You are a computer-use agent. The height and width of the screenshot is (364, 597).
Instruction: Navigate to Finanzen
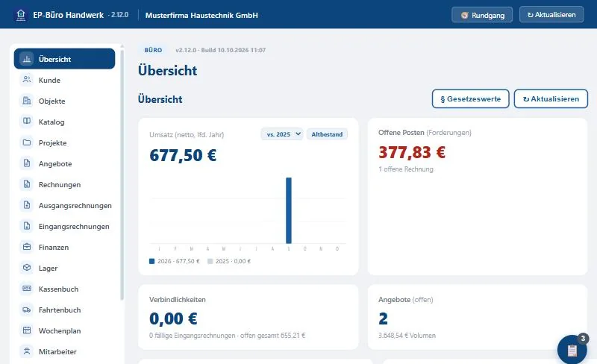click(x=64, y=248)
